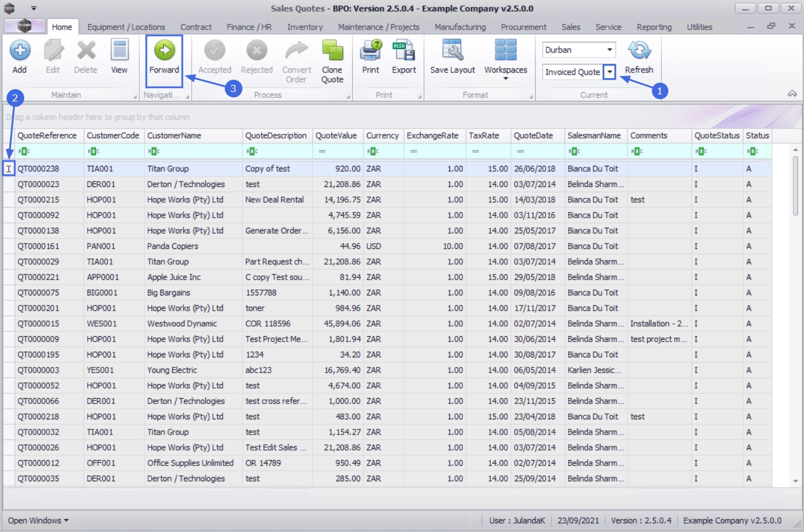Select the row selector for QT0000238

tap(9, 169)
